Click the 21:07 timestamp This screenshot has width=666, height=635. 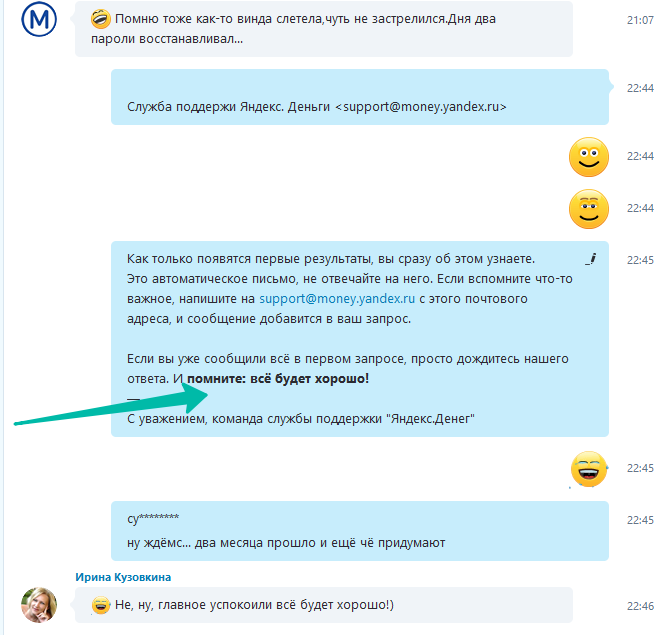[x=640, y=20]
